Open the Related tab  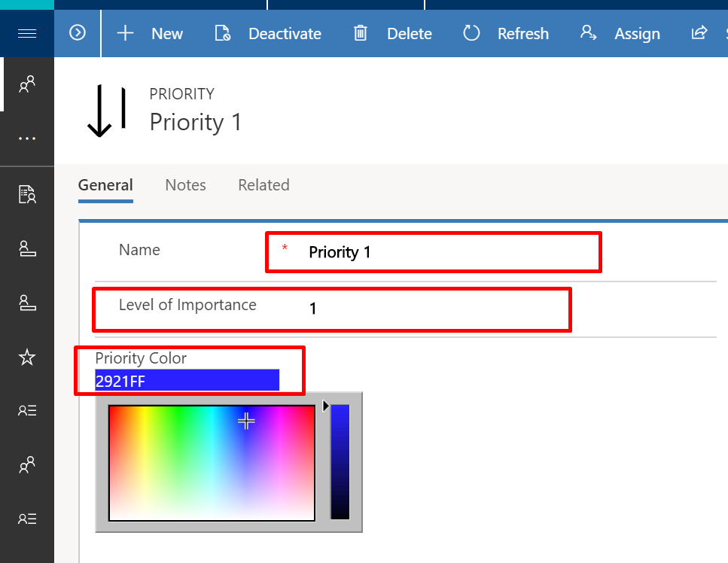point(263,185)
